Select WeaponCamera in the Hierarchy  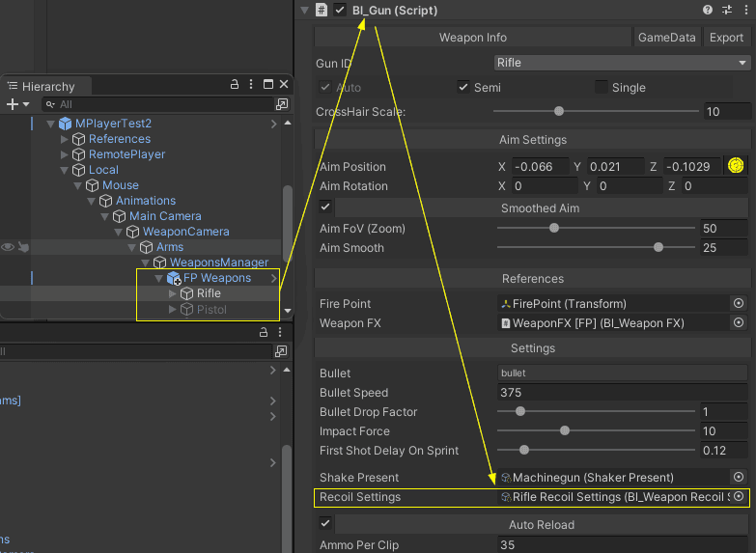[185, 232]
